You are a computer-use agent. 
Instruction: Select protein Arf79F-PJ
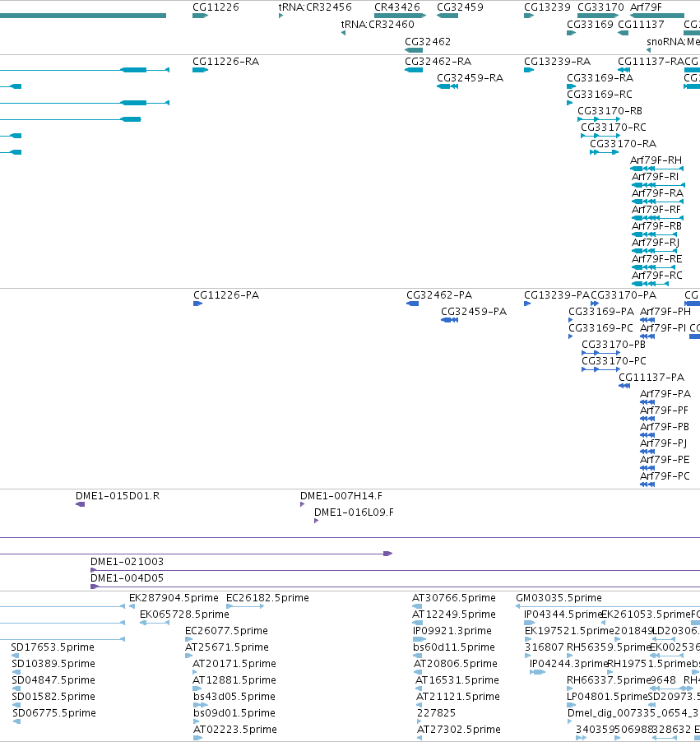tap(647, 452)
